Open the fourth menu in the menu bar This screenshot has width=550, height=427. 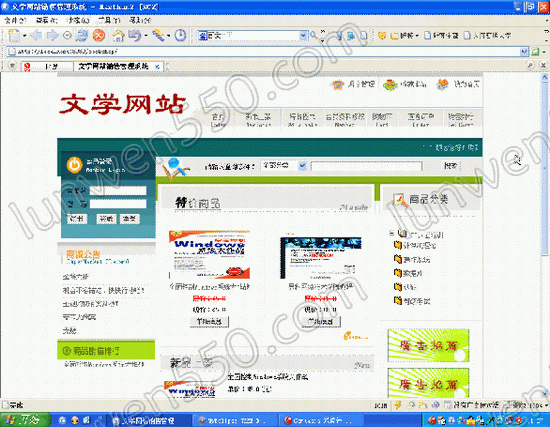tap(109, 20)
